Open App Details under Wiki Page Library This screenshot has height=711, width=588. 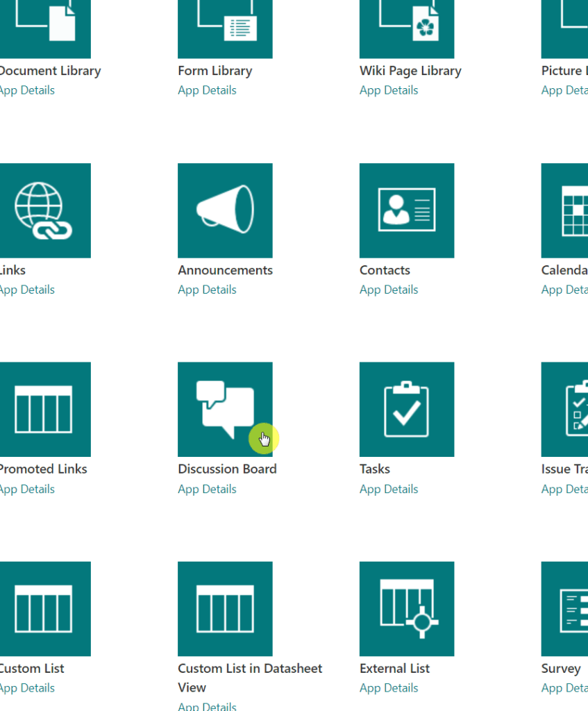coord(389,90)
